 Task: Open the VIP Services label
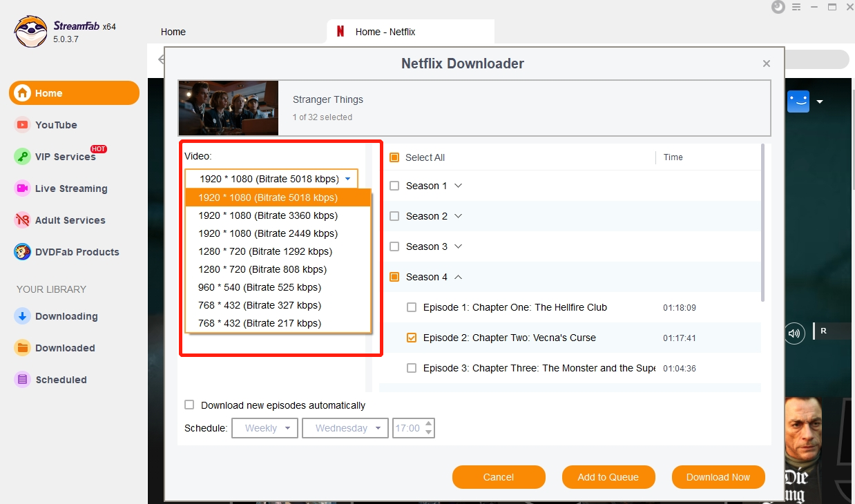click(x=66, y=157)
